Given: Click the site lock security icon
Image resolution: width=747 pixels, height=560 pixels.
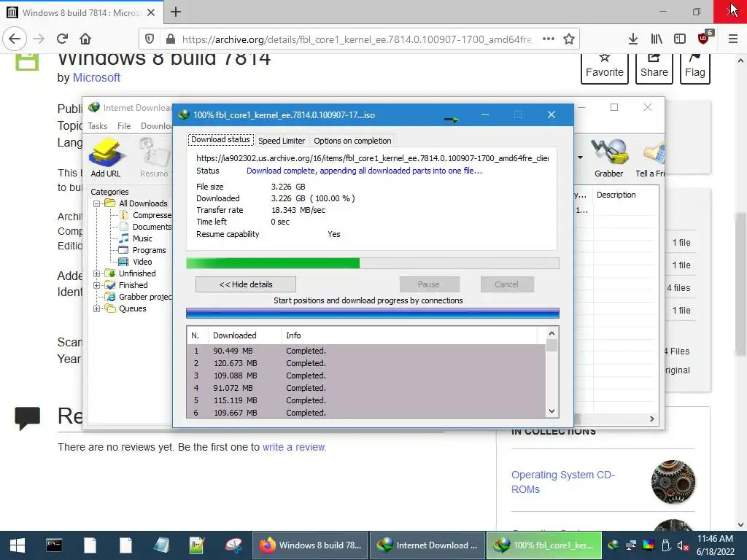Looking at the screenshot, I should coord(169,39).
